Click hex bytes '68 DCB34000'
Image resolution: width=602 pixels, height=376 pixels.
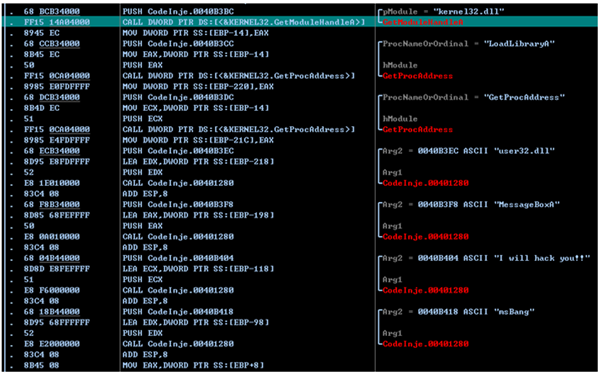point(52,98)
